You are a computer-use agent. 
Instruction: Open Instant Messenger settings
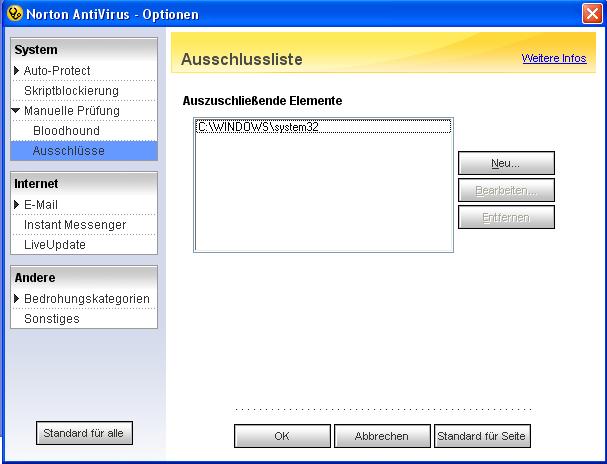click(x=75, y=225)
